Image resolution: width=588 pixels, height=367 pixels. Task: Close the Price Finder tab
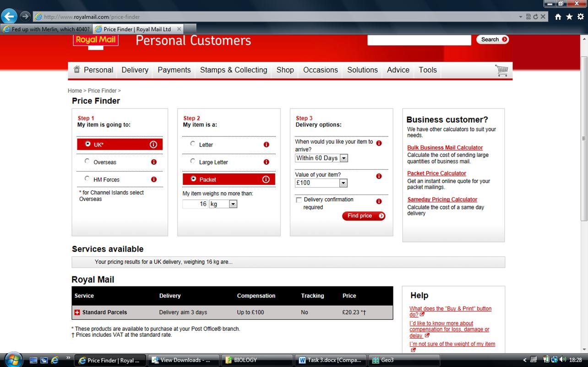179,29
